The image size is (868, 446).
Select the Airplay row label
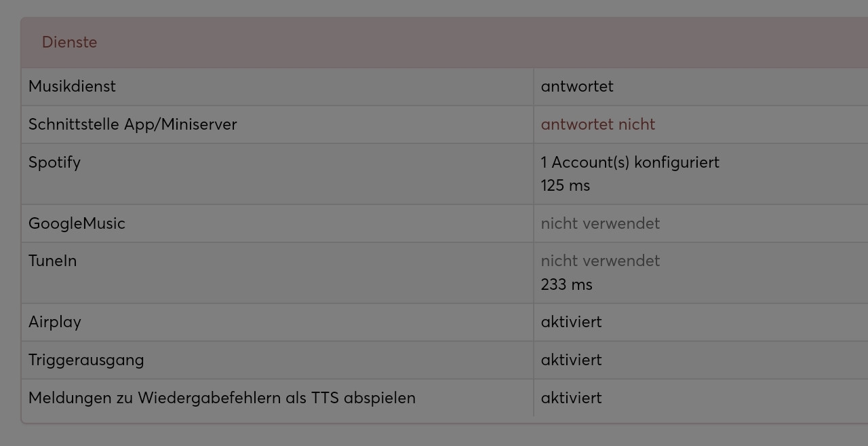[x=55, y=322]
